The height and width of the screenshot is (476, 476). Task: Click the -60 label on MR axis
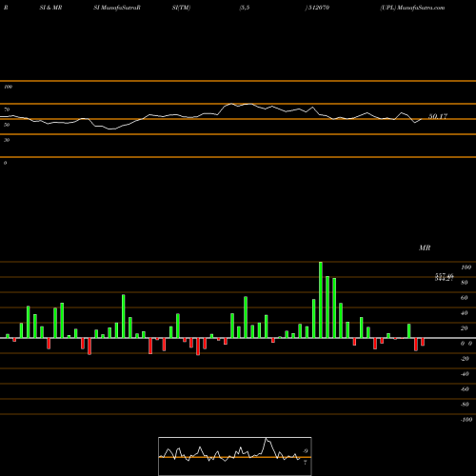[x=465, y=389]
